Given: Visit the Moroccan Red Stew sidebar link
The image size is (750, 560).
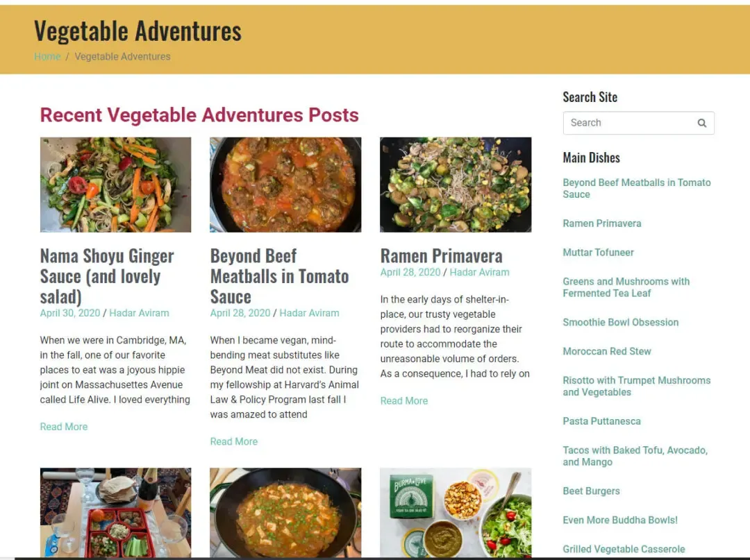Looking at the screenshot, I should coord(606,351).
